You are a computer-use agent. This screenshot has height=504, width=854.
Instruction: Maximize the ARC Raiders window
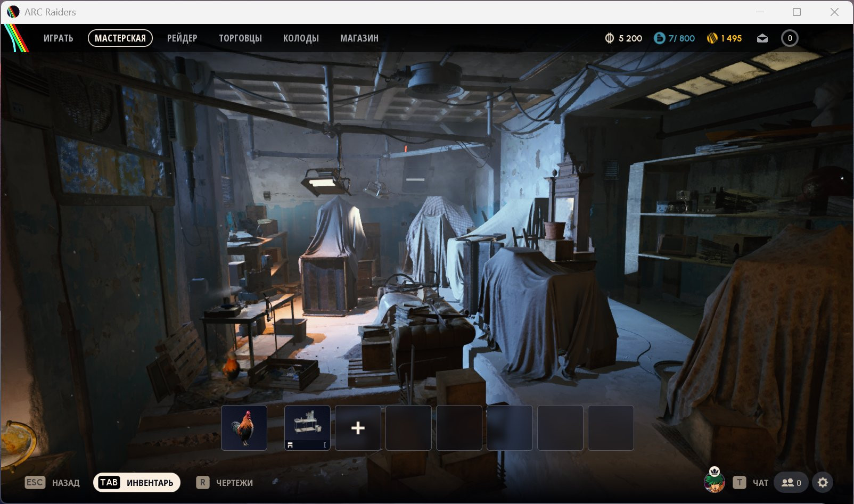point(796,12)
